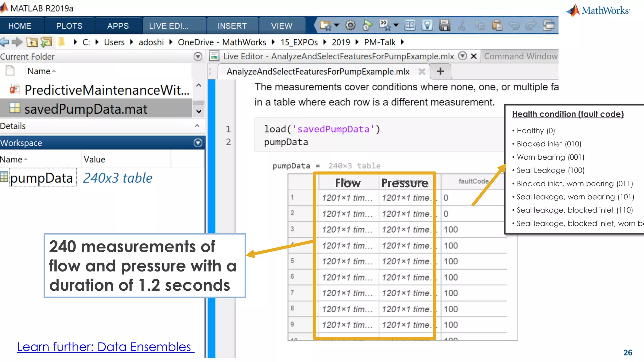Add a new editor tab with plus button
644x362 pixels.
tap(440, 72)
